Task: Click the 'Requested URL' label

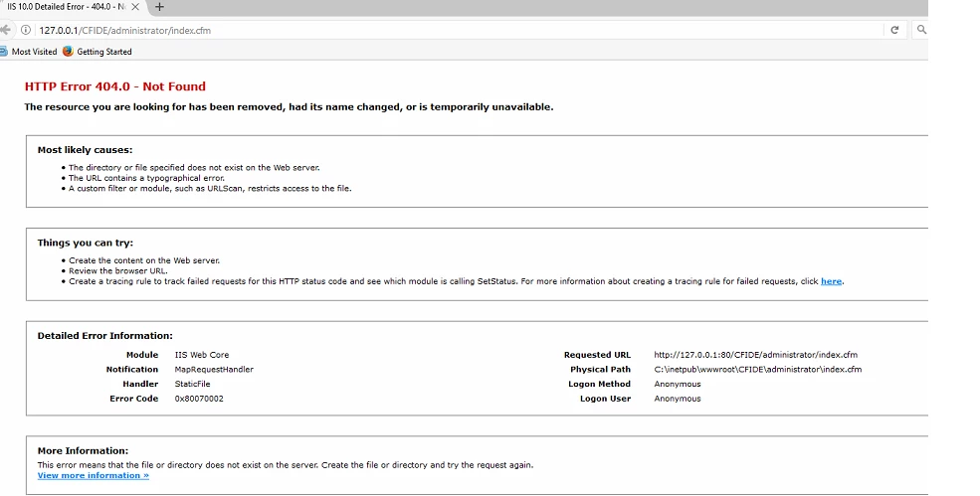Action: 598,355
